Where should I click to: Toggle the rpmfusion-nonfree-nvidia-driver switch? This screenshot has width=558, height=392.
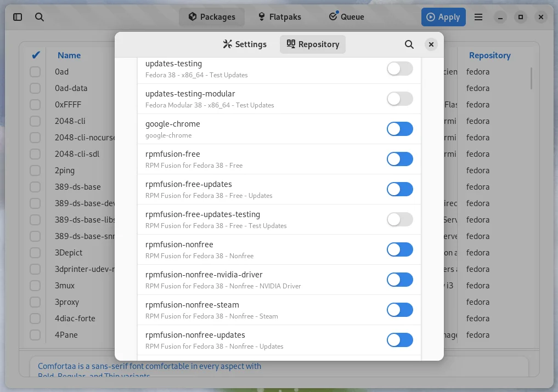pos(399,280)
